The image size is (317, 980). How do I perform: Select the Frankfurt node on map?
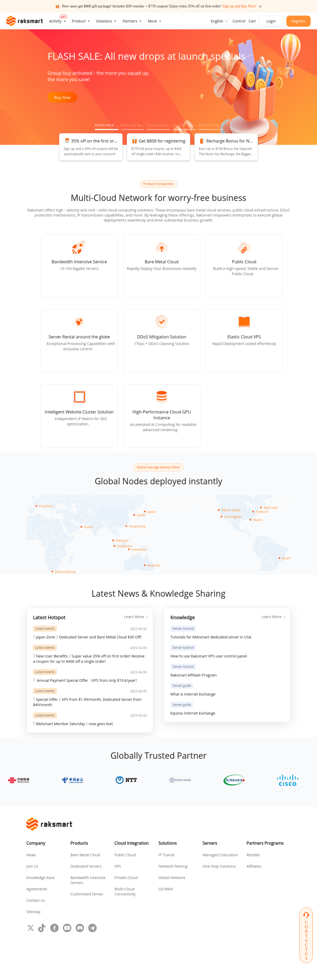point(44,506)
